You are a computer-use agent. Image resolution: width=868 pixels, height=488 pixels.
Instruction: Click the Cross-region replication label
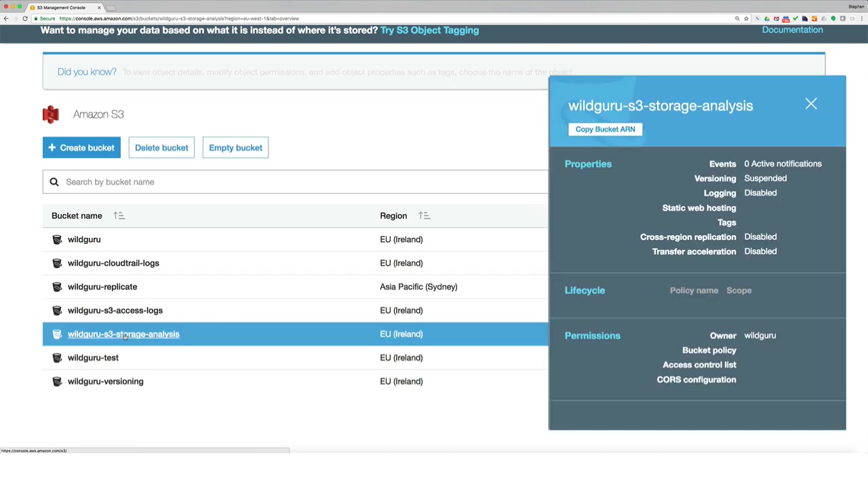(688, 237)
